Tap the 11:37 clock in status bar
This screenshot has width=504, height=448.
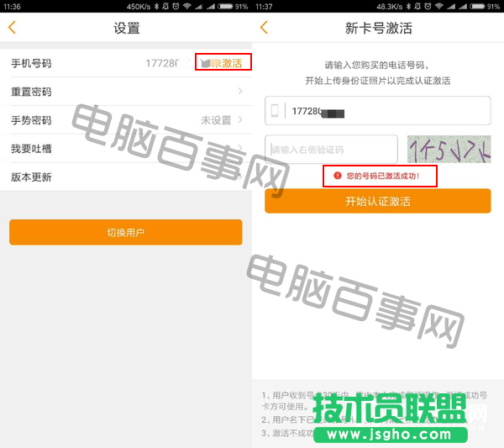264,7
